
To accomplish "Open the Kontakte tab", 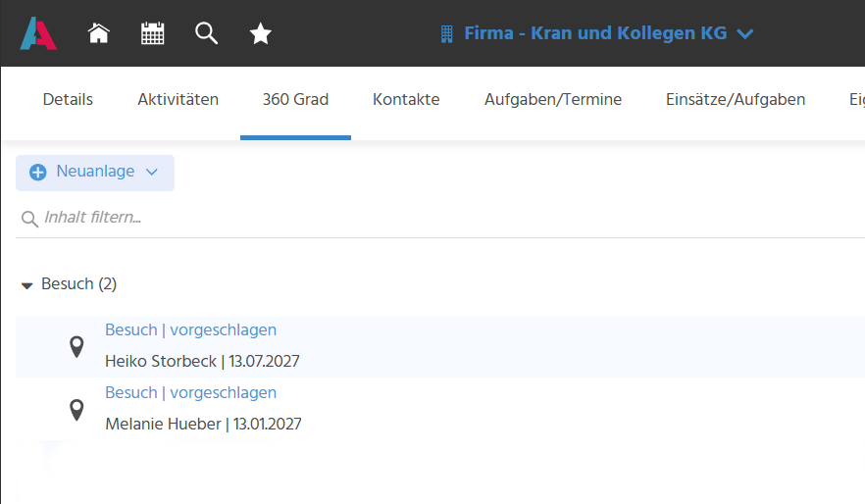I will (x=406, y=99).
